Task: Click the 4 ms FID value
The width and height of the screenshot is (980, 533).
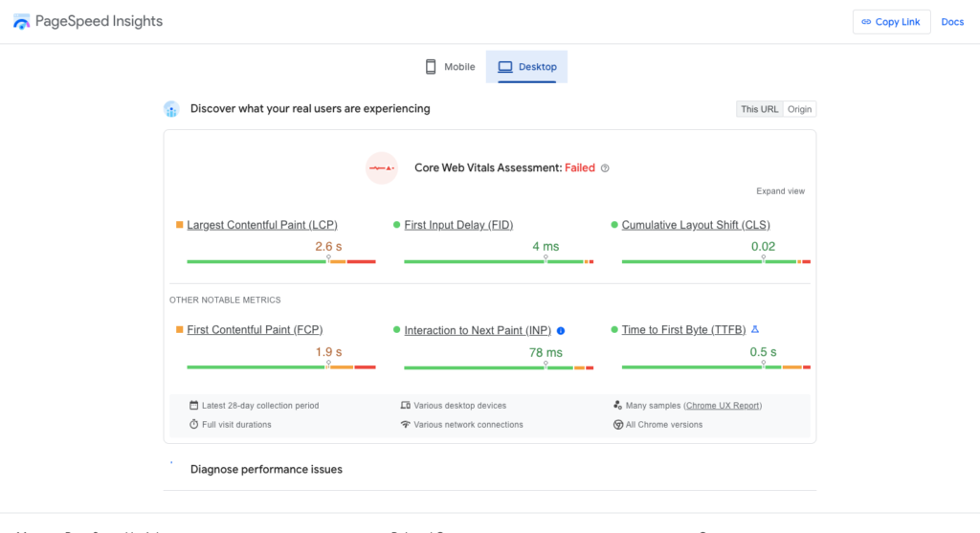Action: click(x=546, y=246)
